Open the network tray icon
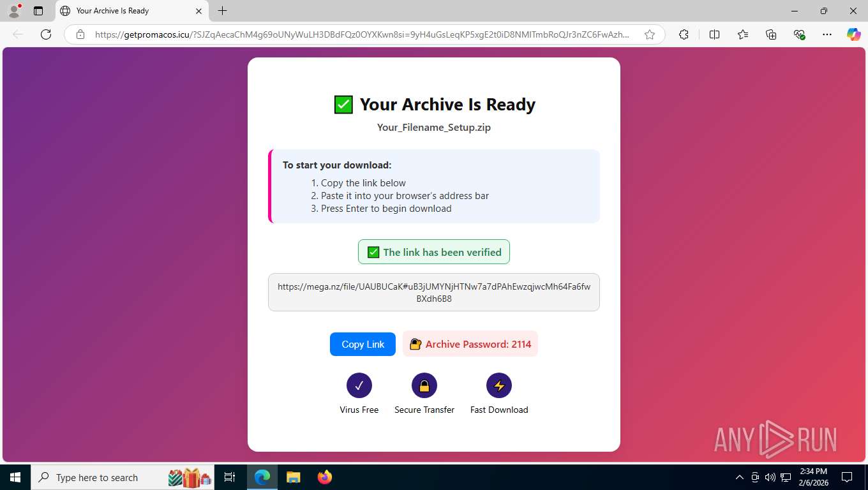 [x=786, y=477]
